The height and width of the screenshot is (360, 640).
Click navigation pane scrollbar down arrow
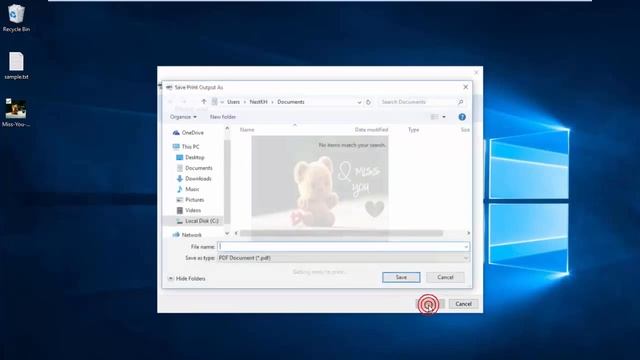tap(227, 233)
